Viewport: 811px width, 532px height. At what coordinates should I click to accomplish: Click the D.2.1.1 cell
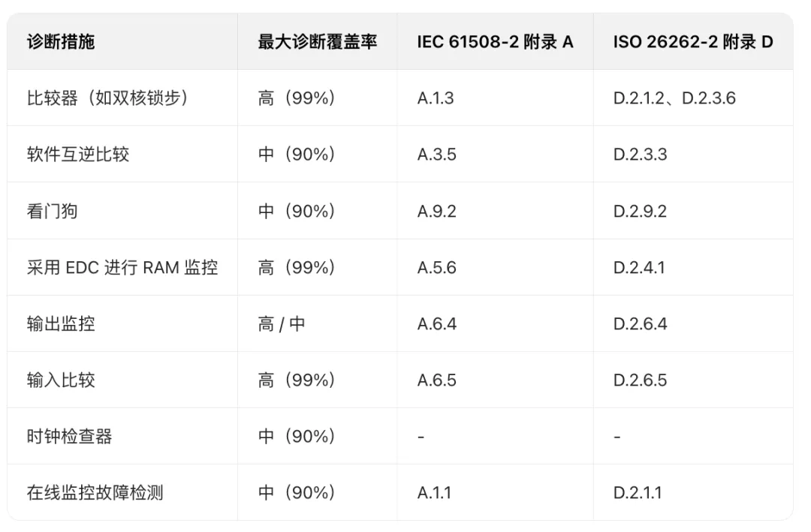[638, 493]
